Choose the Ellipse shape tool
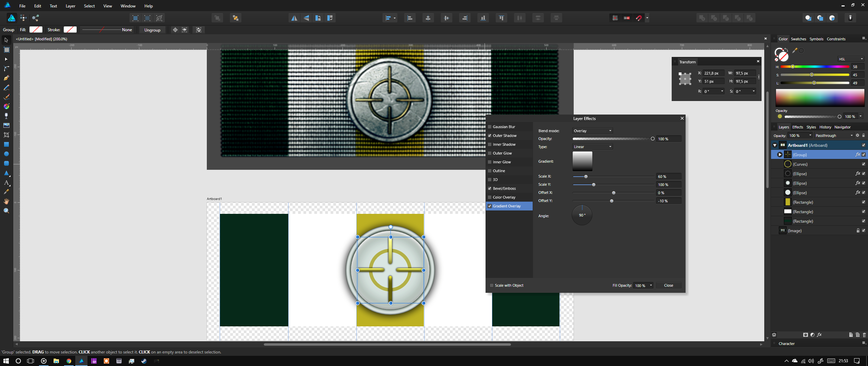Viewport: 868px width, 366px height. click(x=6, y=154)
